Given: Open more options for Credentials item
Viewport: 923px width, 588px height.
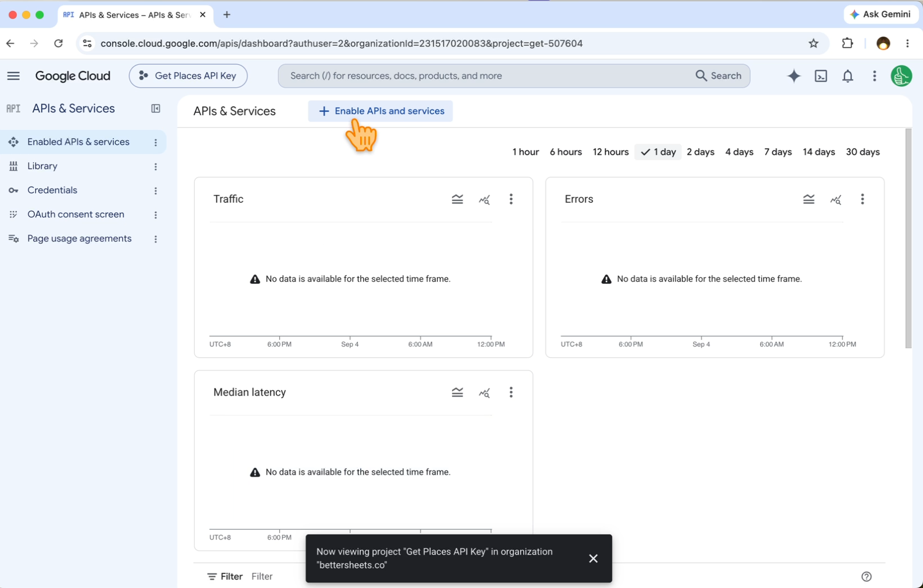Looking at the screenshot, I should pyautogui.click(x=156, y=191).
